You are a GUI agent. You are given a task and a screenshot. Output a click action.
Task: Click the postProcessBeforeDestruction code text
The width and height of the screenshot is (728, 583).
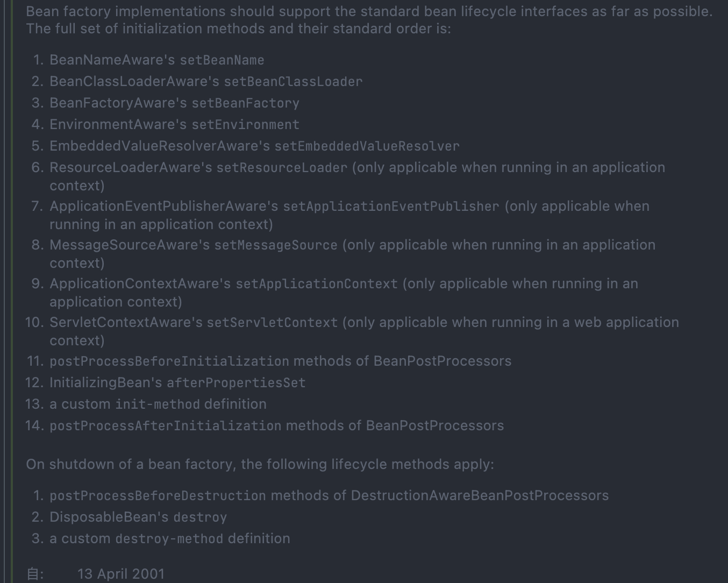158,496
